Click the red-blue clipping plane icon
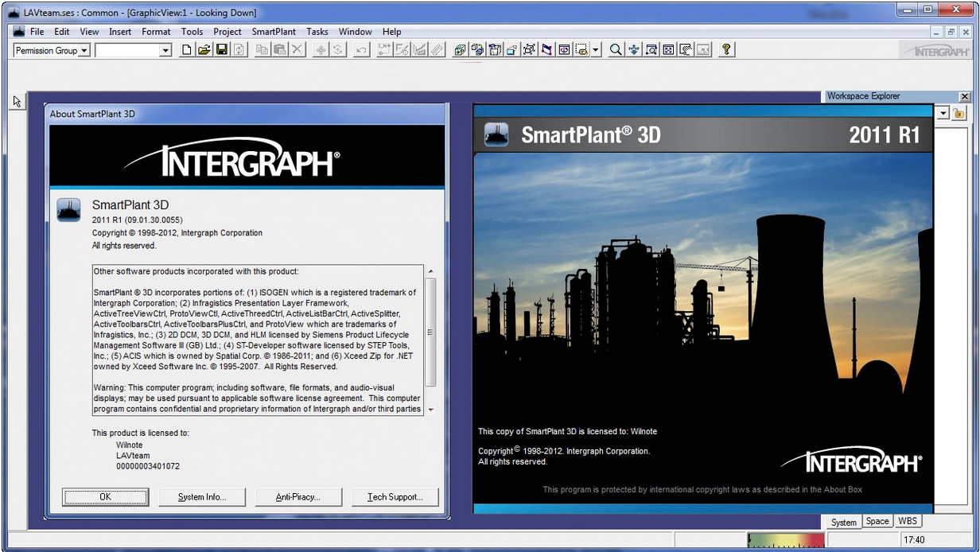980x552 pixels. 546,50
